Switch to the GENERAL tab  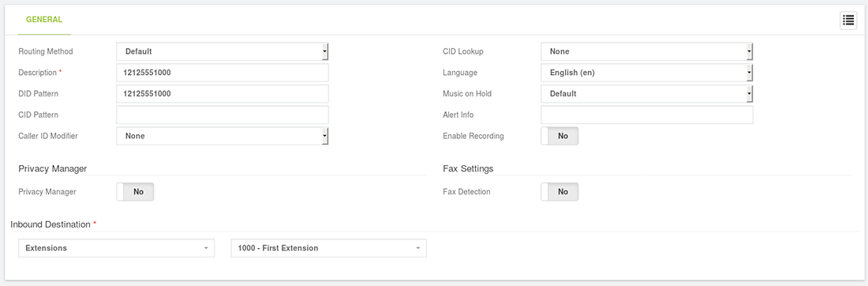click(x=44, y=20)
